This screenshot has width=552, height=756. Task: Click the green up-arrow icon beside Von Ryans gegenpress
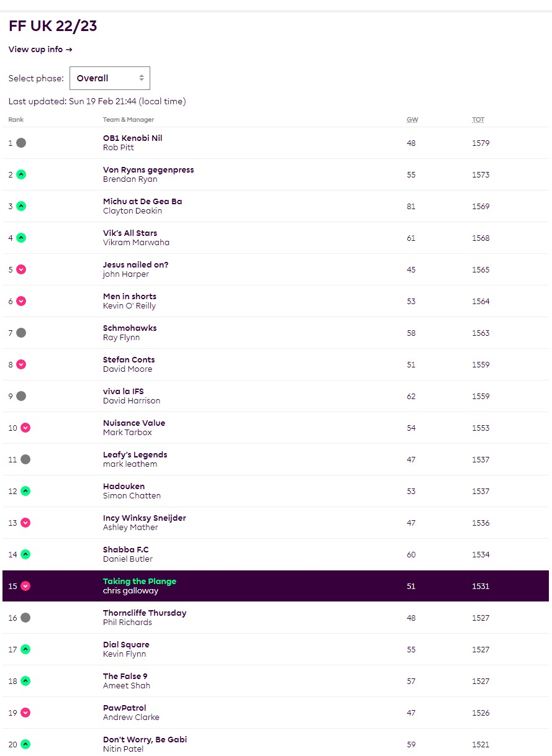[x=21, y=174]
